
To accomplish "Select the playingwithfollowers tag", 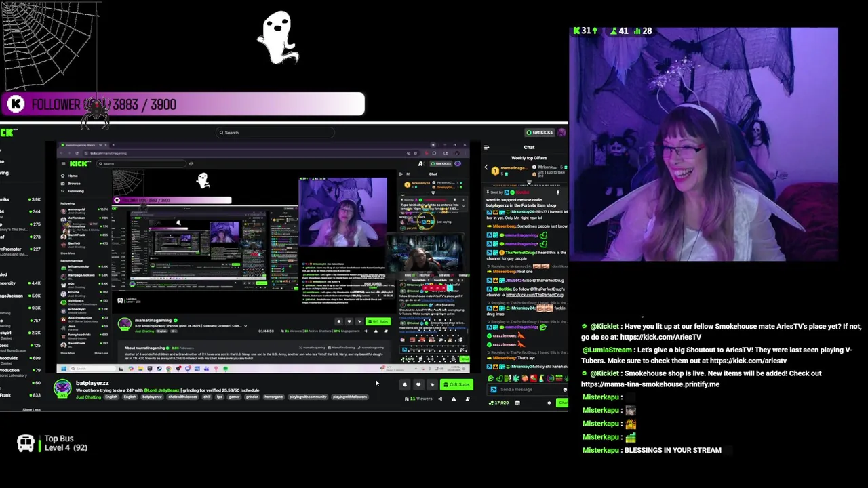I will tap(350, 397).
